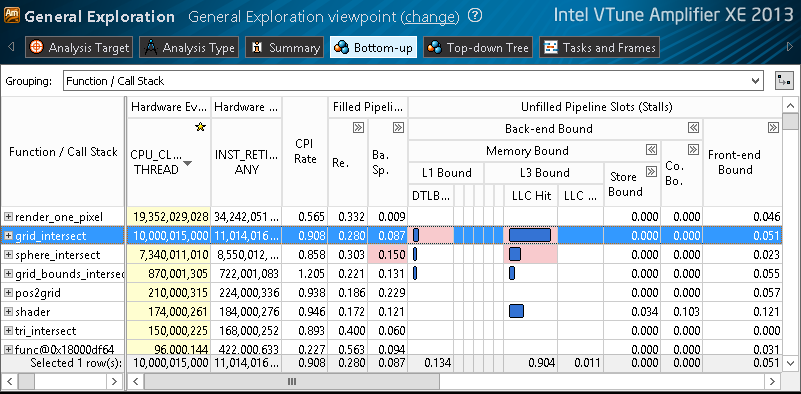Expand the Re. column group

click(x=359, y=128)
